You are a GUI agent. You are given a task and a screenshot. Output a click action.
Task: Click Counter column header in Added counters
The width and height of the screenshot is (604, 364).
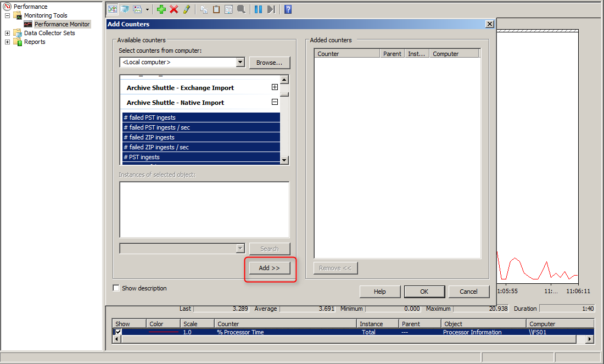click(347, 54)
